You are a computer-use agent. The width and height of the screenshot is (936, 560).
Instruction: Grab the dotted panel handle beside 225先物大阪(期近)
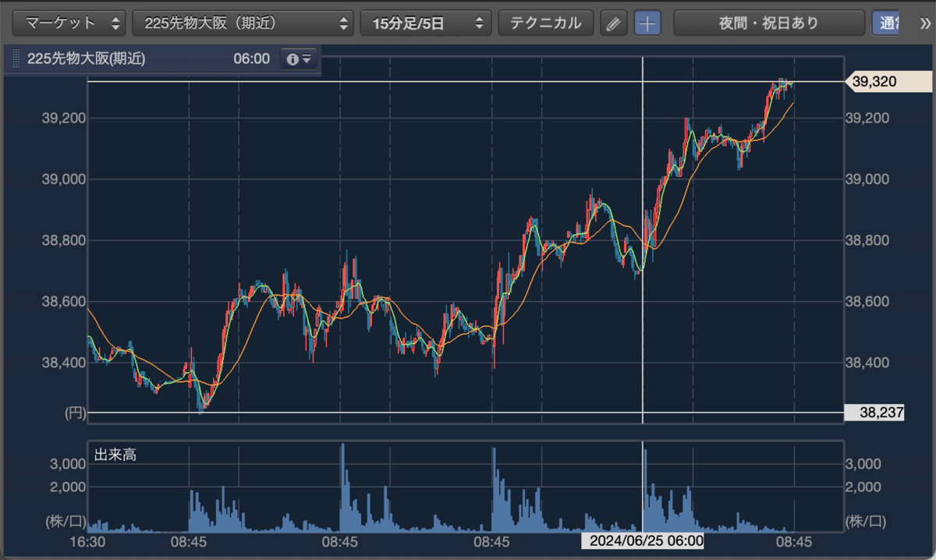[16, 58]
